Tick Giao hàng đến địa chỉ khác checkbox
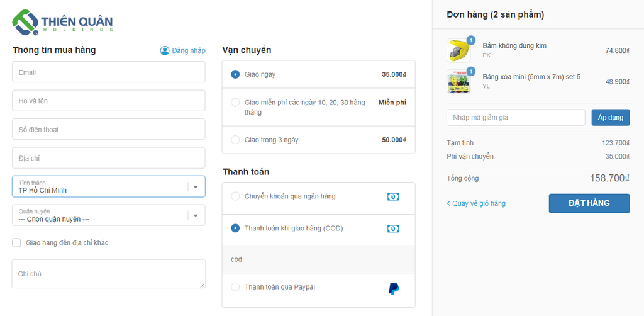Viewport: 644px width, 316px height. pyautogui.click(x=16, y=243)
